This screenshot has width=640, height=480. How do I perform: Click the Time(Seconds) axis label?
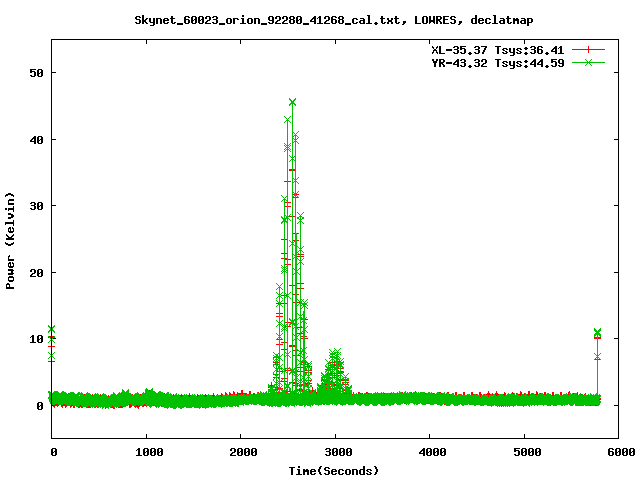pos(334,471)
